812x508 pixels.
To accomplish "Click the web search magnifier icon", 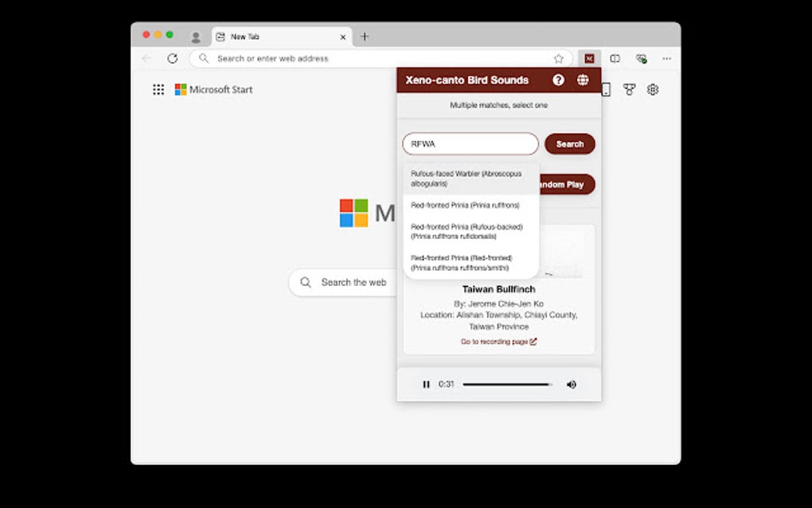I will pyautogui.click(x=306, y=282).
